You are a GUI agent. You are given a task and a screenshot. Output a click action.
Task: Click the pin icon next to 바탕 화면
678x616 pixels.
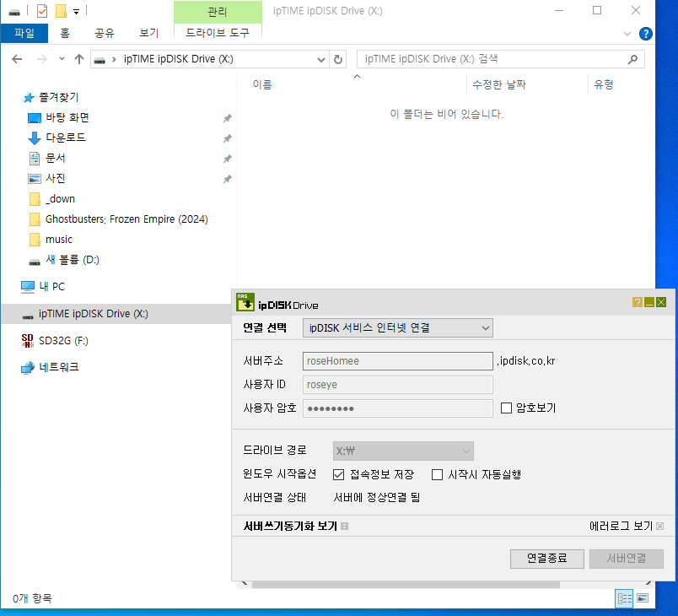[x=228, y=118]
